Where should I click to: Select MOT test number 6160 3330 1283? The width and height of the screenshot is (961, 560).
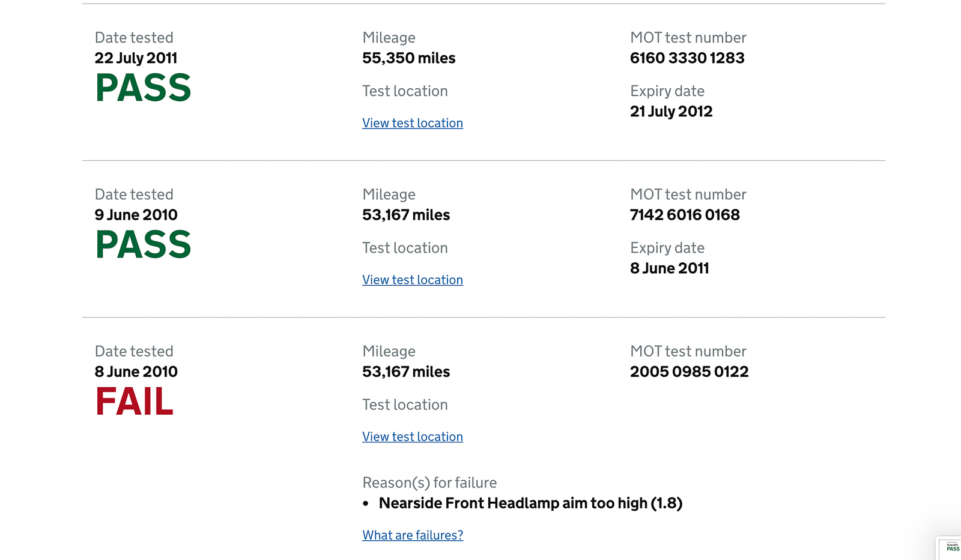coord(687,58)
